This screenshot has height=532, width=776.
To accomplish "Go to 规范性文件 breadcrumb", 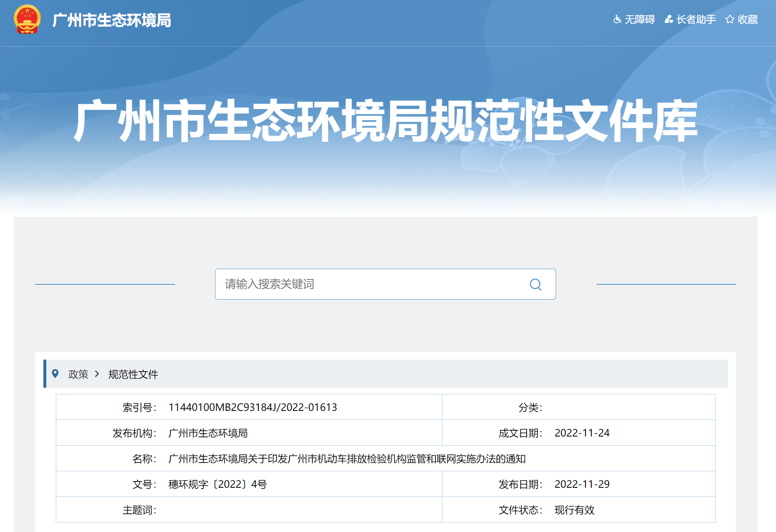I will click(x=133, y=374).
